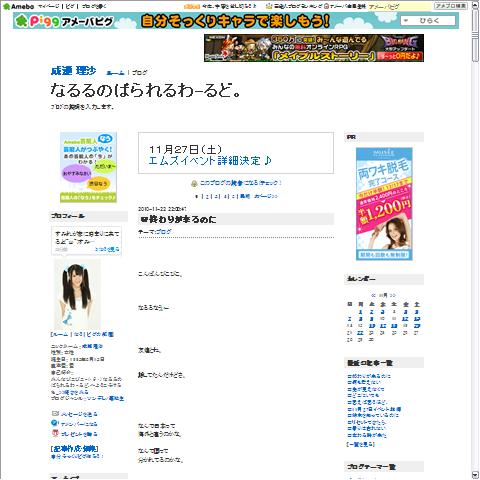
Task: Focus the アメーバピグ search field in top bar
Action: [400, 6]
